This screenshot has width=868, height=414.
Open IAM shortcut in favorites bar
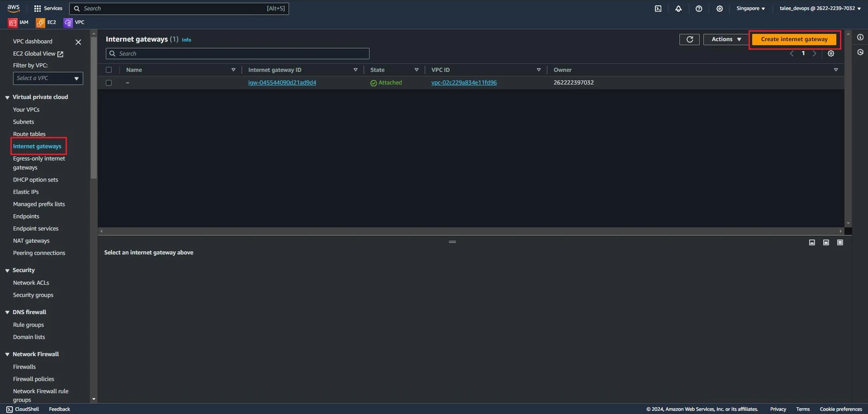18,22
